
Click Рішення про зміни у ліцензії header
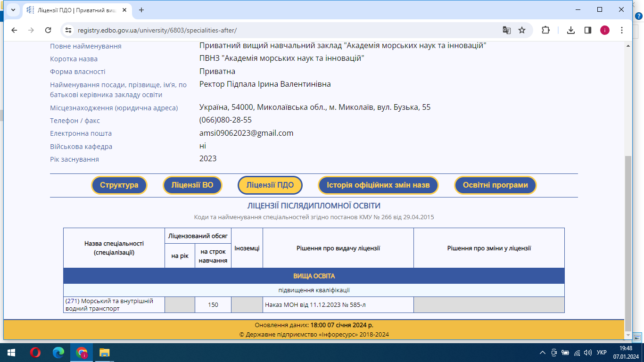(x=489, y=248)
